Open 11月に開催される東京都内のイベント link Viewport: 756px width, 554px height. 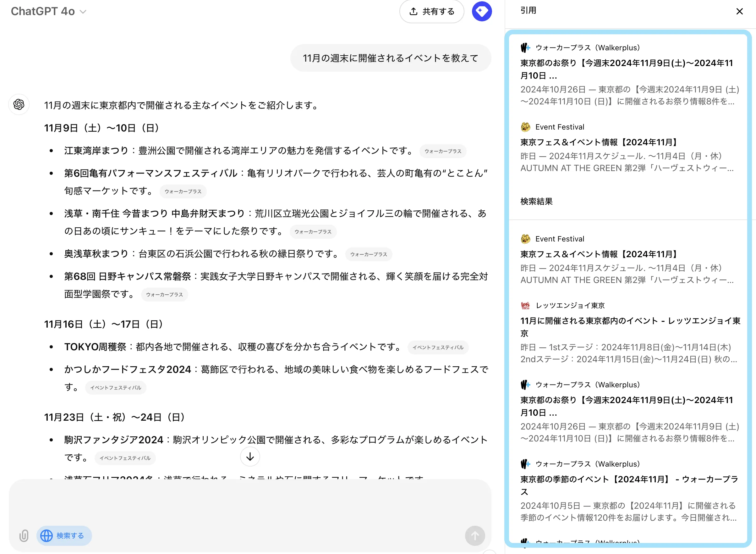tap(630, 327)
